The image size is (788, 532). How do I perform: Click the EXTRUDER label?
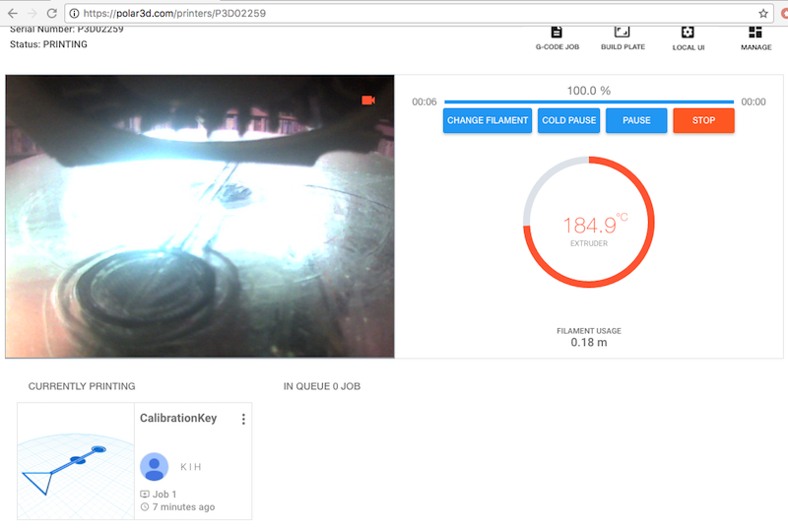589,243
